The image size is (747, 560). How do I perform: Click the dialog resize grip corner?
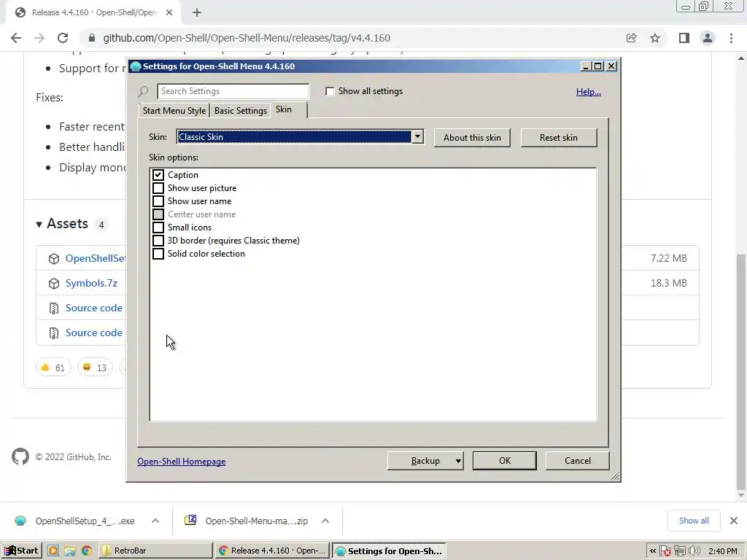click(614, 475)
